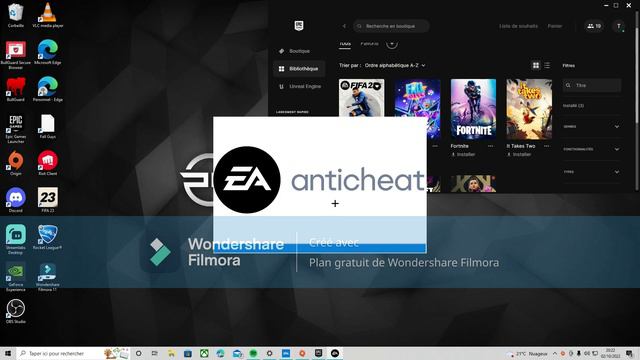Open the Corbeille recycle bin desktop icon
Viewport: 640px width, 360px height.
pyautogui.click(x=16, y=15)
